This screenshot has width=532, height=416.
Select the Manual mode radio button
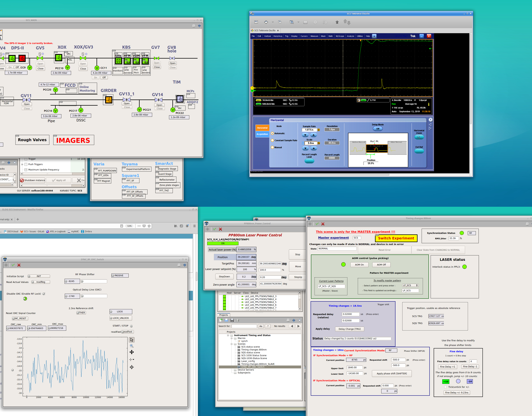click(273, 147)
